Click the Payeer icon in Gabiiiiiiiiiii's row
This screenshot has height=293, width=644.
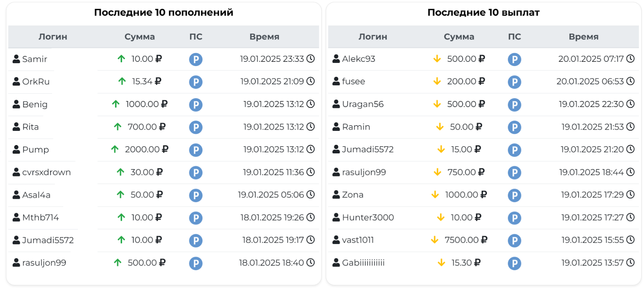click(514, 263)
